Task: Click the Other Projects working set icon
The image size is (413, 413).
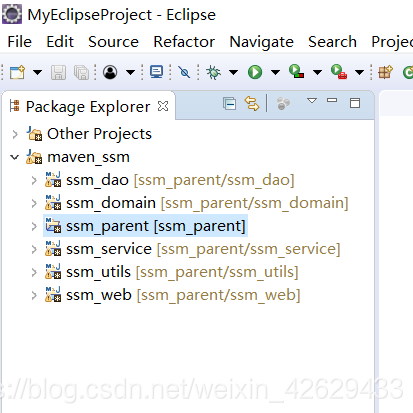Action: [x=34, y=134]
